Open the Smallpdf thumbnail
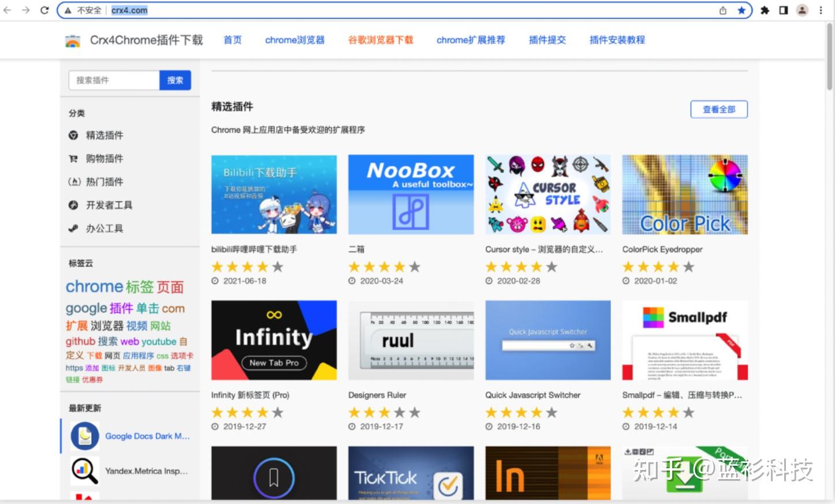 685,340
